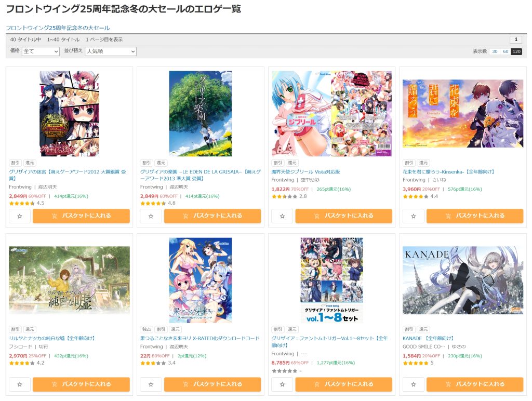The height and width of the screenshot is (401, 532).
Task: Open the 価格 filter dropdown
Action: (x=41, y=51)
